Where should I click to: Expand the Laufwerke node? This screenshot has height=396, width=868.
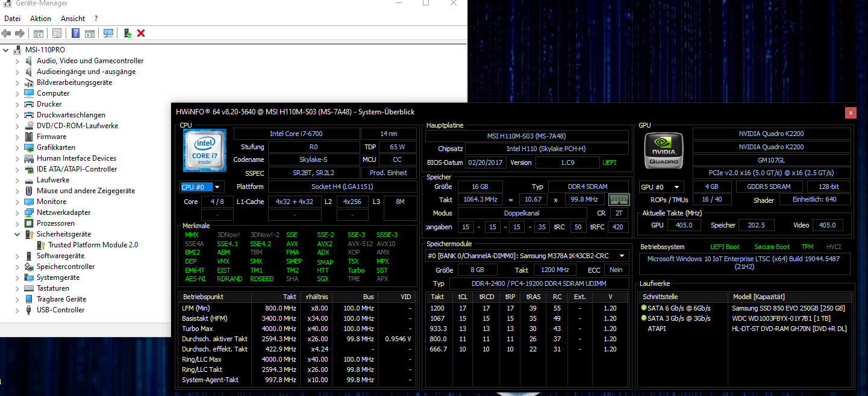17,180
